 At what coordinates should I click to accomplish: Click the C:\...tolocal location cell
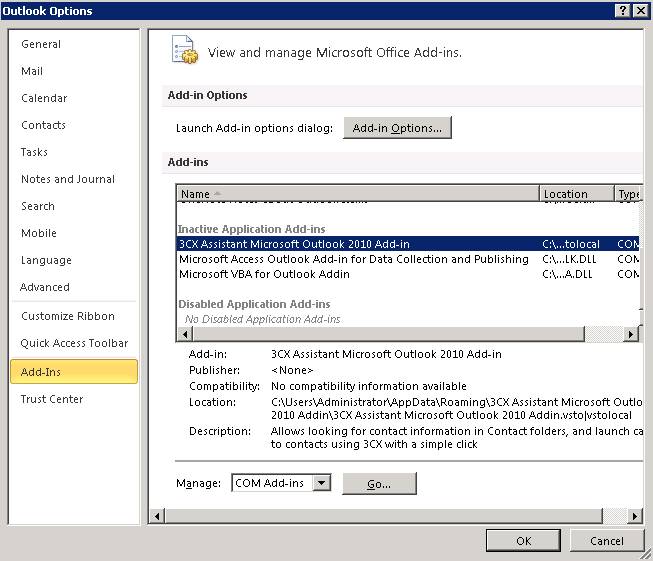tap(571, 244)
